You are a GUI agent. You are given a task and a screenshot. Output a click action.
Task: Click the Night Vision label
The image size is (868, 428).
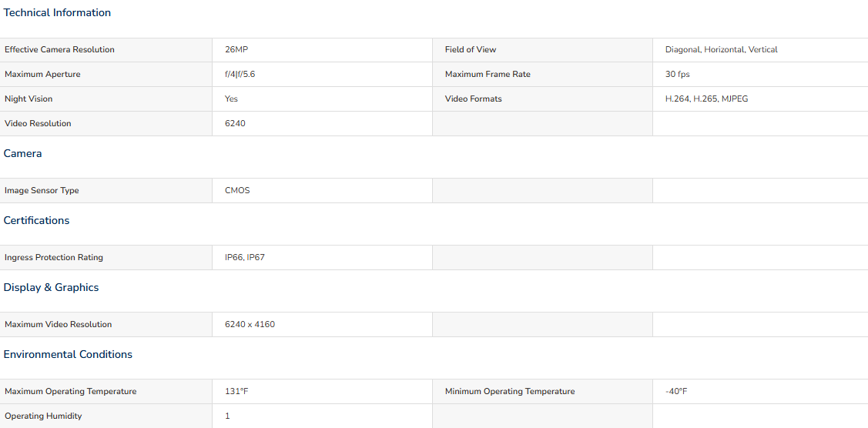click(x=28, y=99)
